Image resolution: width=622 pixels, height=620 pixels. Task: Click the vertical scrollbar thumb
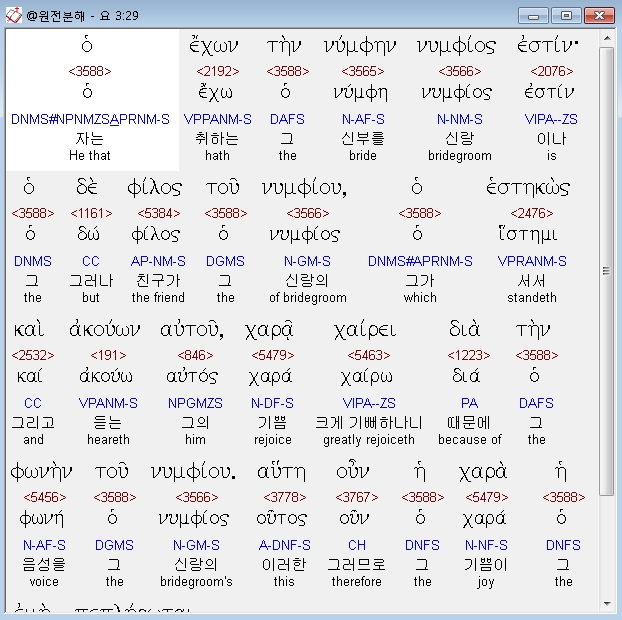(x=607, y=271)
